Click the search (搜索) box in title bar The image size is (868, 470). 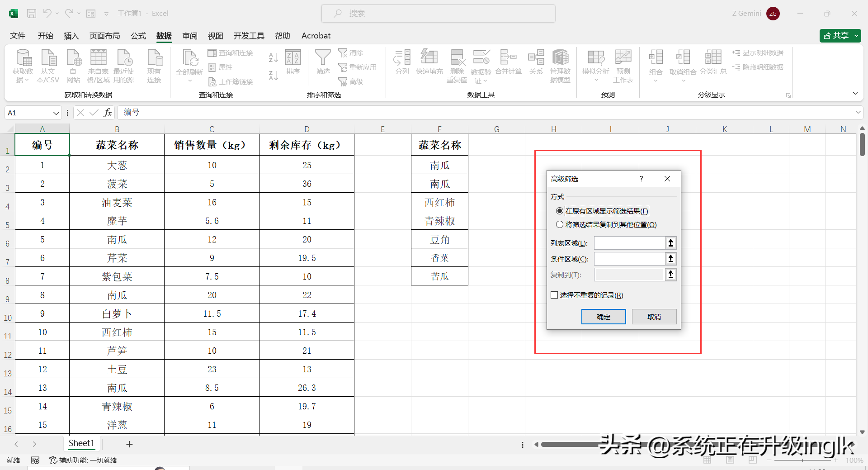click(438, 14)
